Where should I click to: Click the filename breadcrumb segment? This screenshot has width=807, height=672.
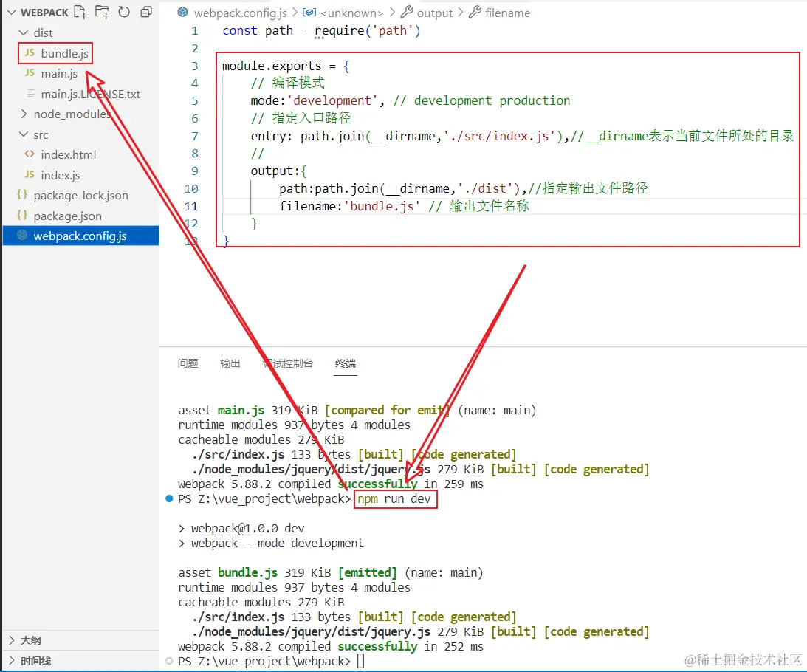pyautogui.click(x=507, y=13)
